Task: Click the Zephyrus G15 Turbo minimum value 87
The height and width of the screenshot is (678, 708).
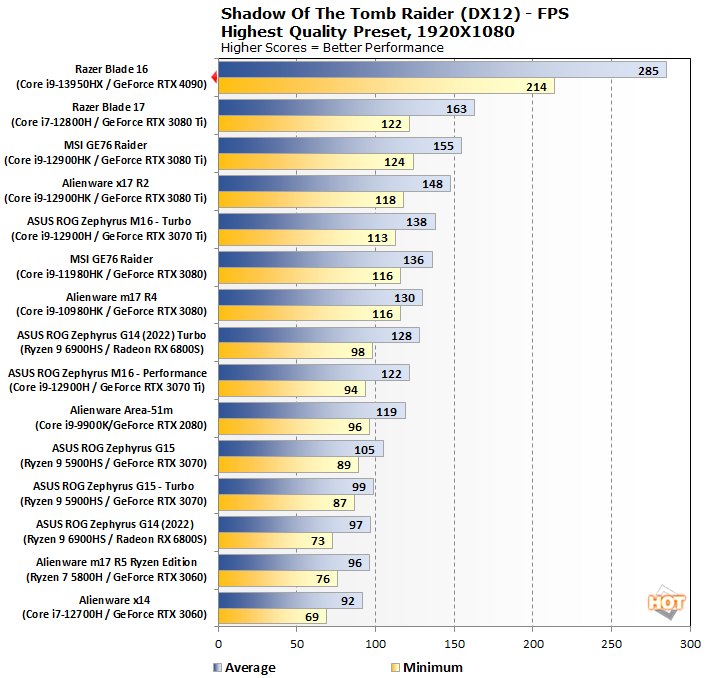Action: 340,503
